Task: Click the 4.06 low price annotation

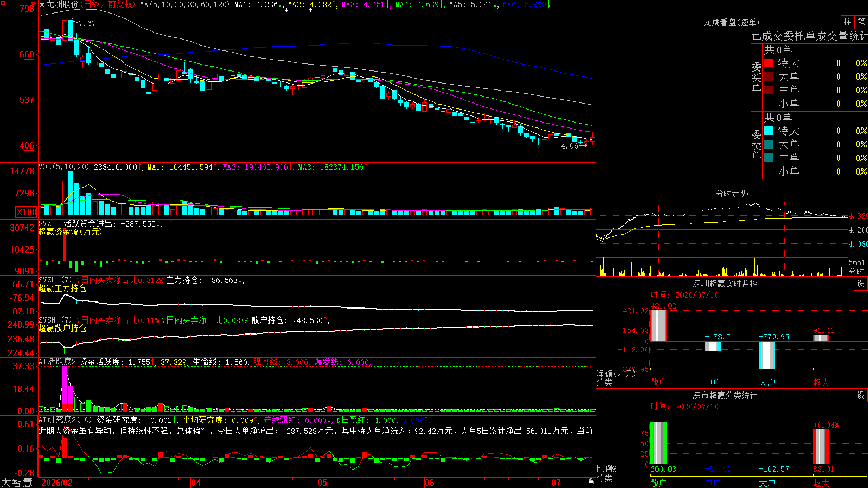Action: click(570, 146)
